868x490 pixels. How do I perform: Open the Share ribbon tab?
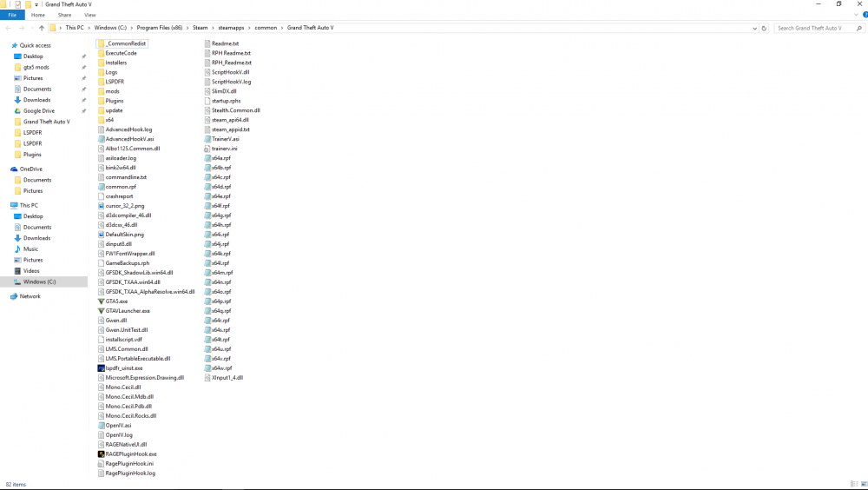click(64, 15)
